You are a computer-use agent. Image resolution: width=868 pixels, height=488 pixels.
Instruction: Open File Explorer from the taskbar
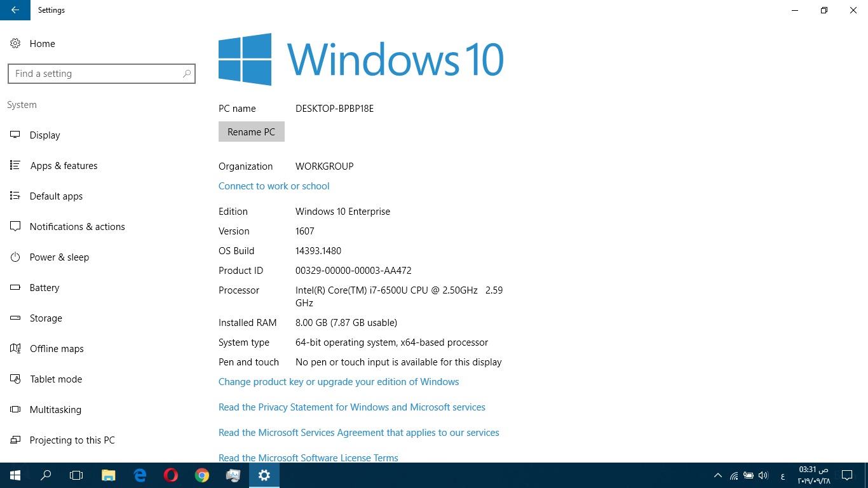tap(108, 475)
